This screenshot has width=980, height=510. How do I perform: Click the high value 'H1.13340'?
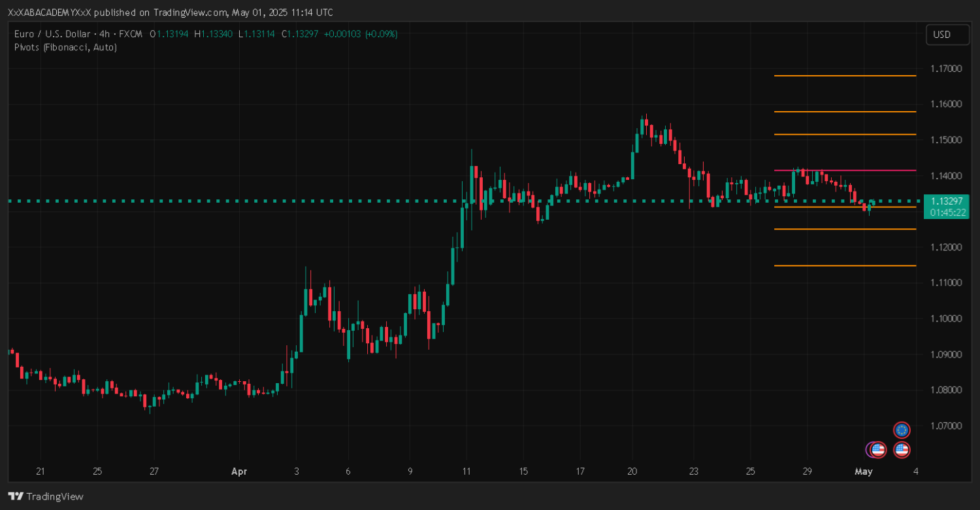pyautogui.click(x=213, y=34)
